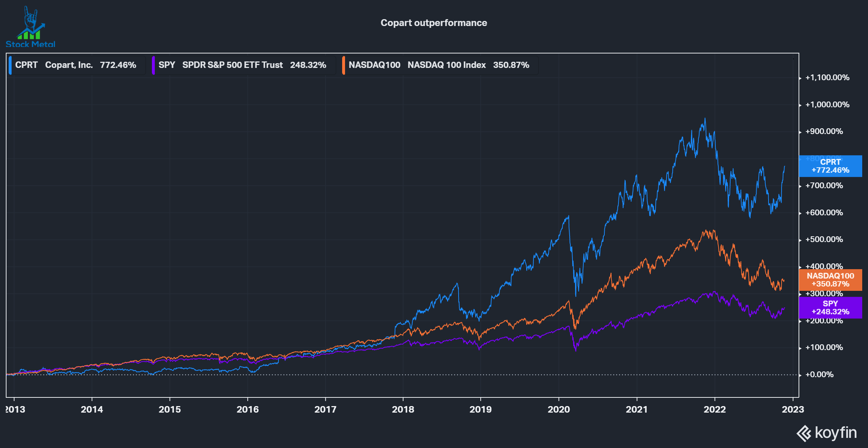Click the +100.00% y-axis label
The width and height of the screenshot is (868, 448).
824,348
